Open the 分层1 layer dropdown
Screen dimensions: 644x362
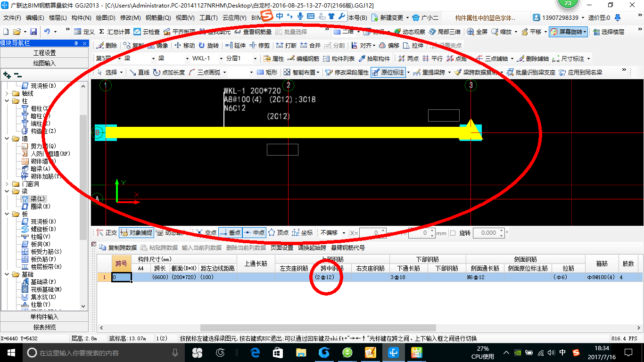click(241, 59)
